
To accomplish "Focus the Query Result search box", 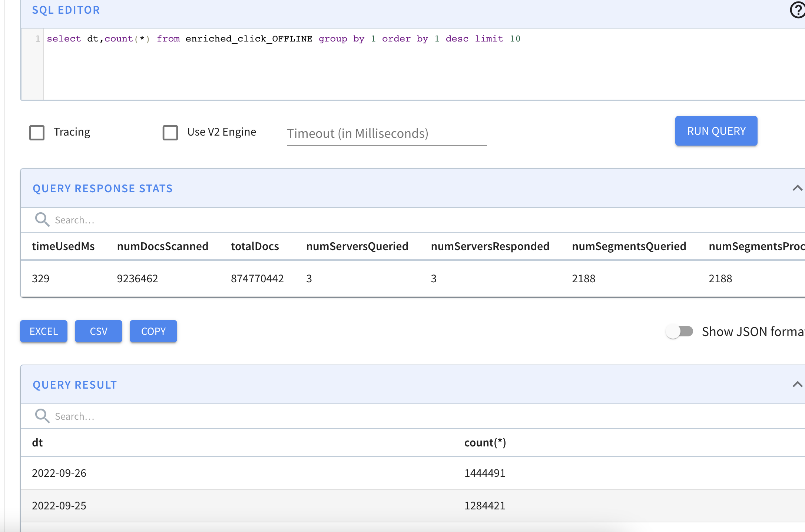I will 222,416.
